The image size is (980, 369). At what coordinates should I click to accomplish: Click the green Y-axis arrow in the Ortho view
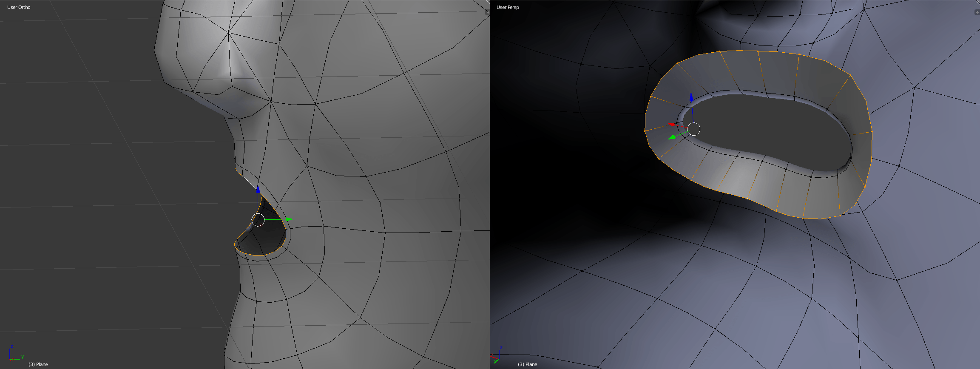coord(288,219)
